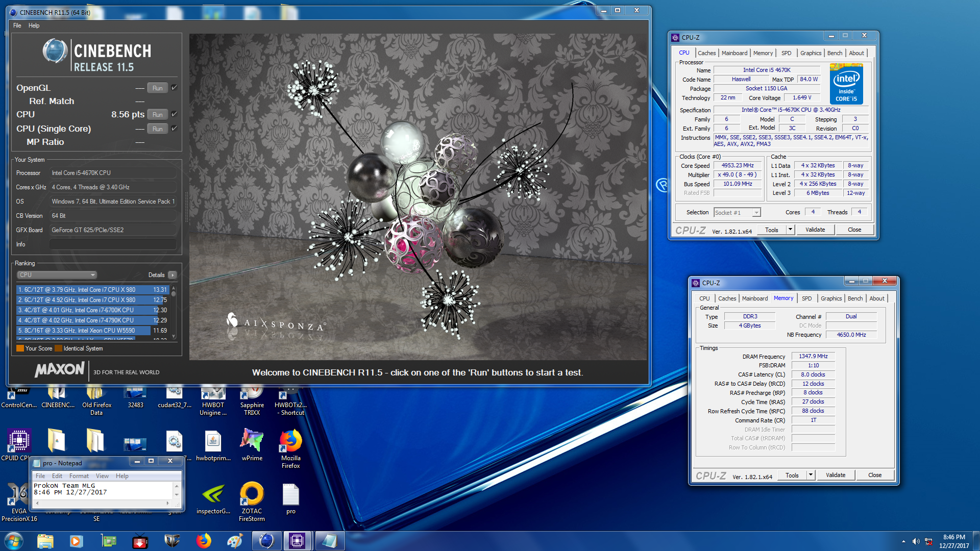Open CINEBENCH File menu
The height and width of the screenshot is (551, 980).
click(17, 26)
